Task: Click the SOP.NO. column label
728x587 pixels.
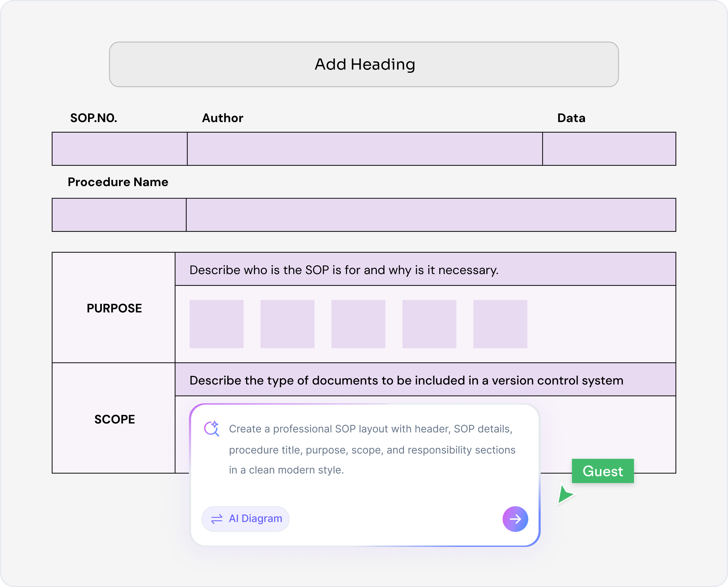Action: click(94, 118)
